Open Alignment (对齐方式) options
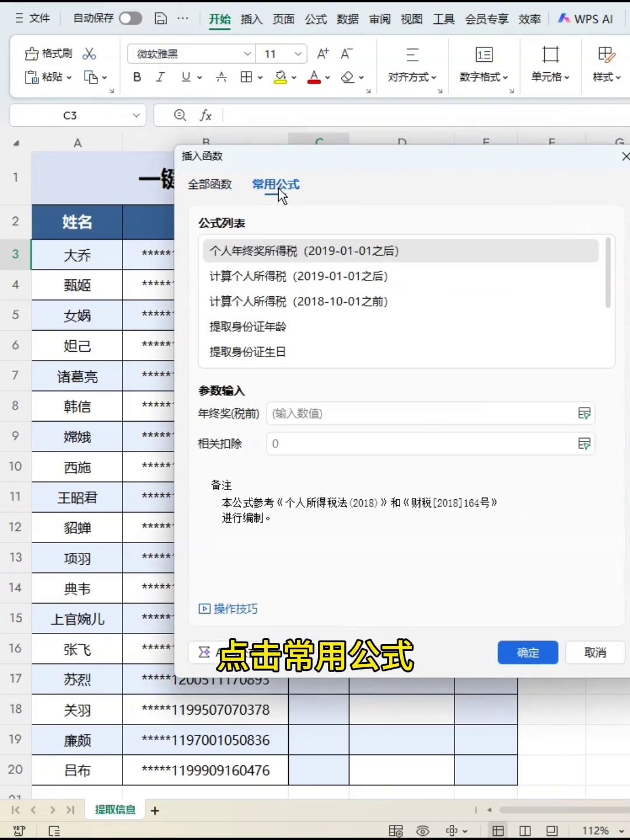Viewport: 630px width, 840px height. 412,65
